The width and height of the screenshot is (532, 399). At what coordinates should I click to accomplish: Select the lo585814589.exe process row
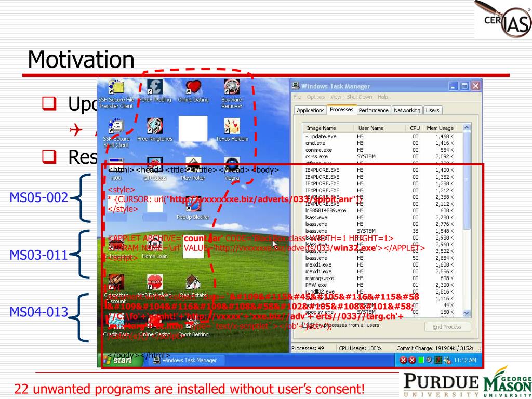(x=380, y=211)
